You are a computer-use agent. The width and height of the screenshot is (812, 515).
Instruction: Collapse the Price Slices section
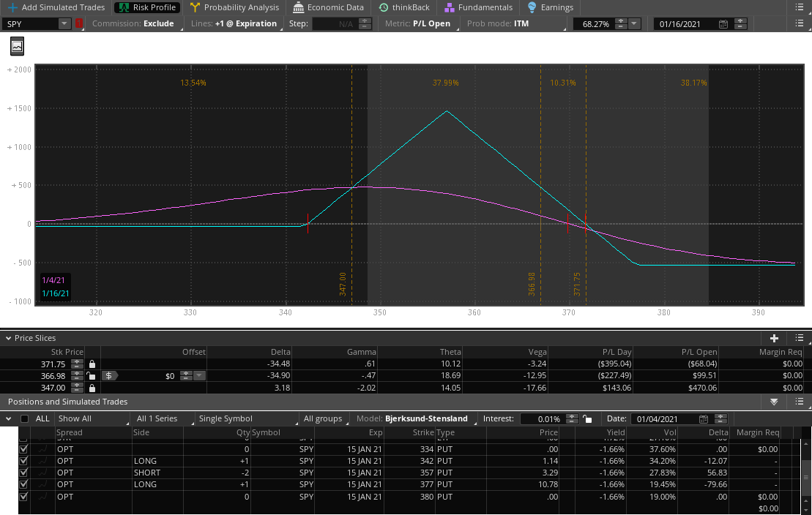pos(9,338)
